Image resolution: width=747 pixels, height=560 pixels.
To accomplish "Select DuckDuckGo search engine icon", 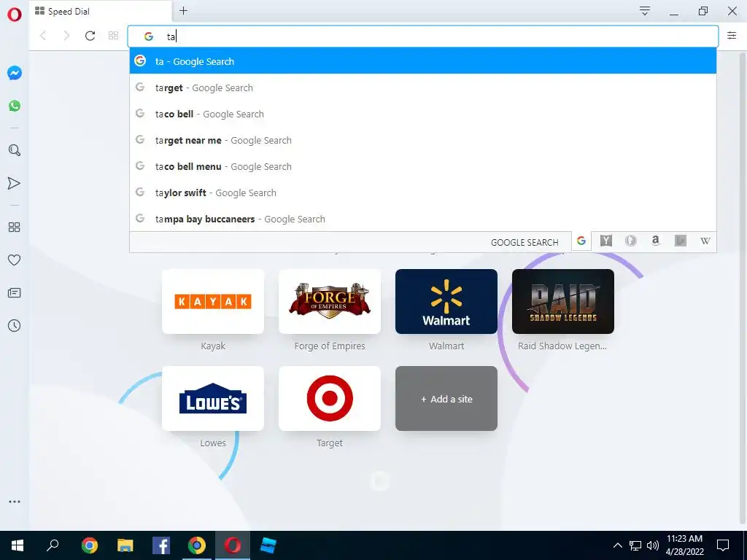I will [x=631, y=241].
